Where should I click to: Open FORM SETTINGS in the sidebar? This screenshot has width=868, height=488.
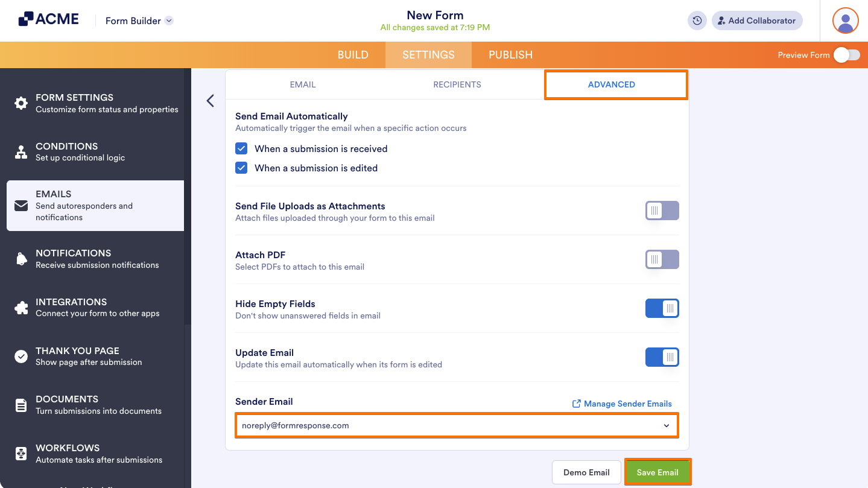[x=95, y=103]
